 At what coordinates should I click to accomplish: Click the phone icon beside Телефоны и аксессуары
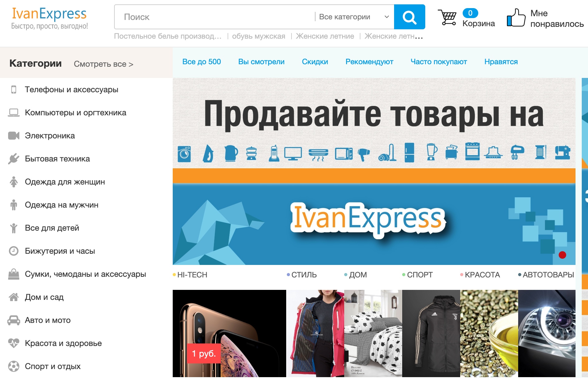pyautogui.click(x=14, y=89)
